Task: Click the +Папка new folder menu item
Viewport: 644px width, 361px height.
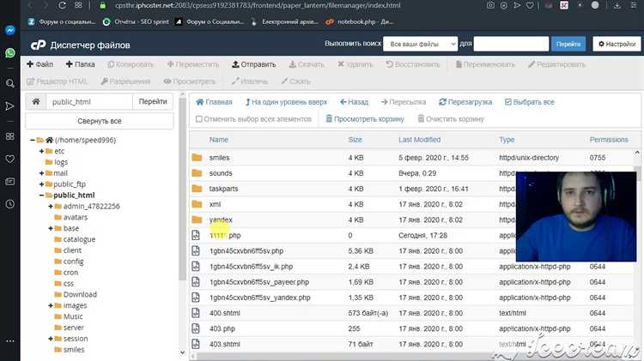Action: 82,64
